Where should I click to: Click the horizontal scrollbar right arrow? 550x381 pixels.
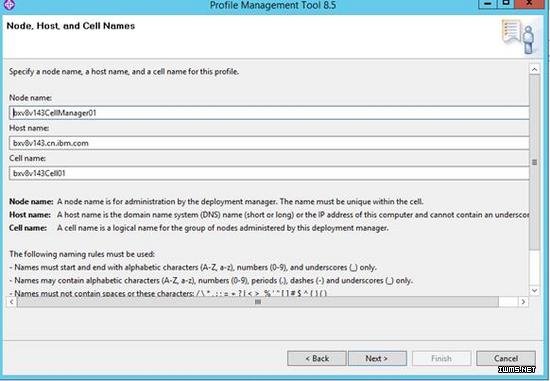coord(523,302)
